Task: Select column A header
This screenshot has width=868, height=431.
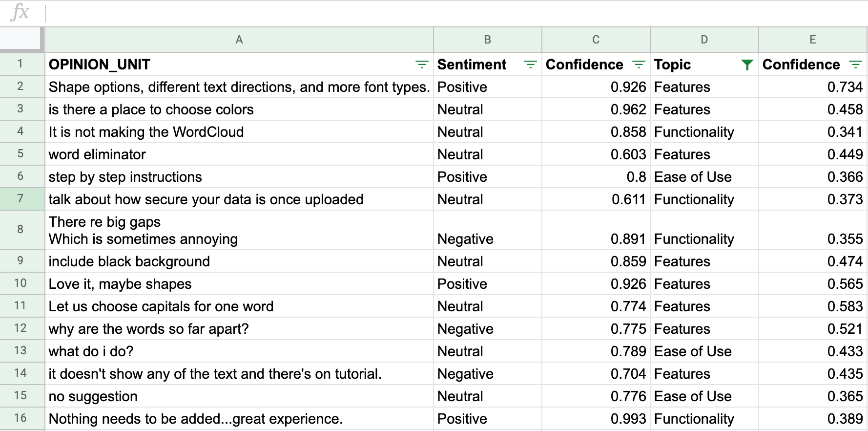Action: coord(239,40)
